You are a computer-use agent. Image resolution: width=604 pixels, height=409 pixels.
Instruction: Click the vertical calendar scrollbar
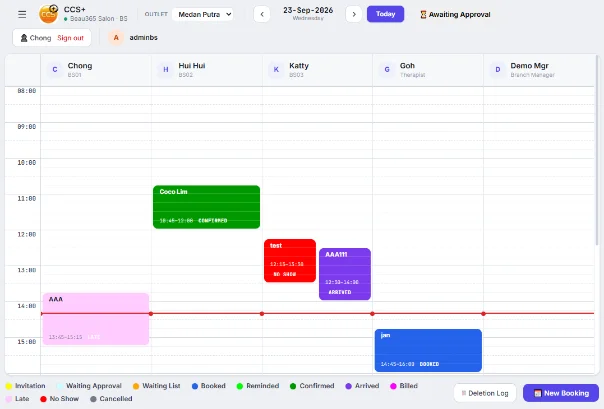[x=597, y=150]
